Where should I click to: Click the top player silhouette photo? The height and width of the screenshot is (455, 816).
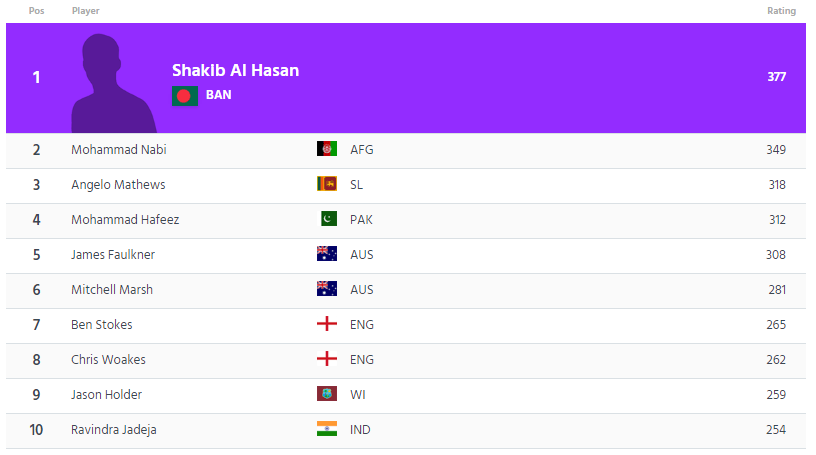coord(113,84)
